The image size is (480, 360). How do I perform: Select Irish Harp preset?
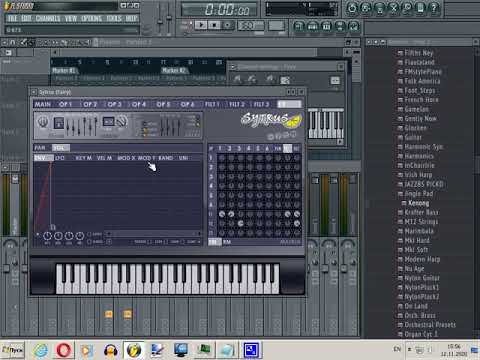[418, 175]
